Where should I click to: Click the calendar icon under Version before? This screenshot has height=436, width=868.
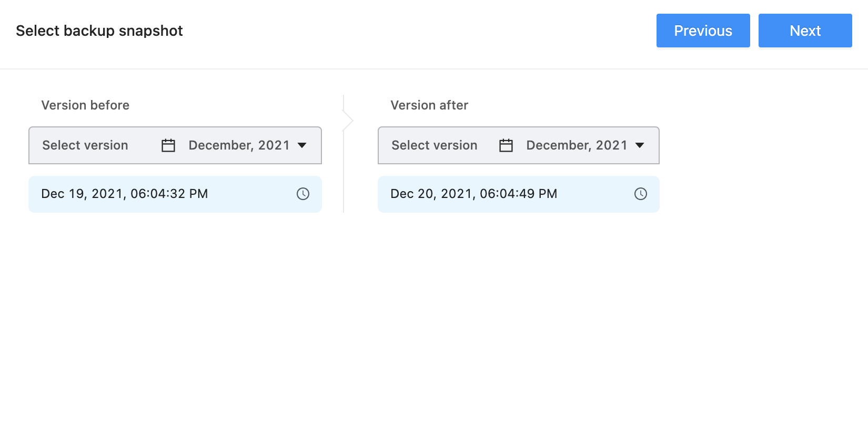[168, 145]
